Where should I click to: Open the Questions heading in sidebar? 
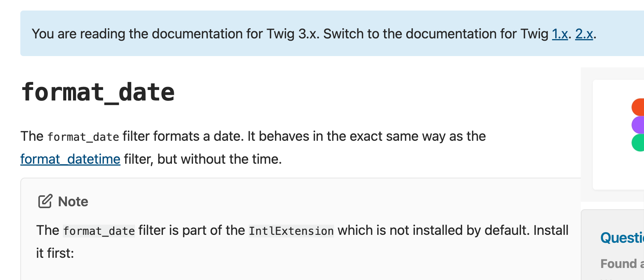pos(622,238)
